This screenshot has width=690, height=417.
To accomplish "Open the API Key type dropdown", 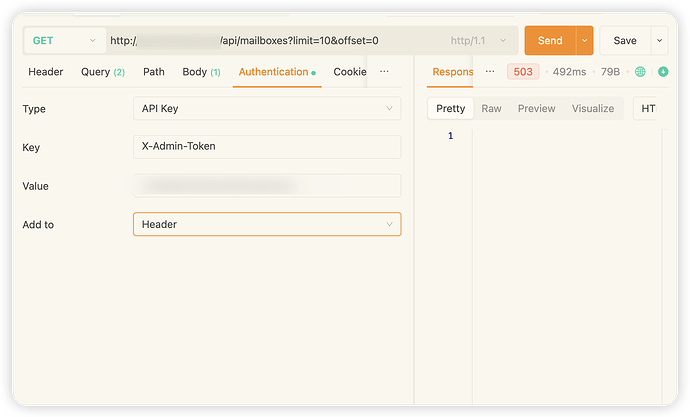I will click(x=267, y=108).
